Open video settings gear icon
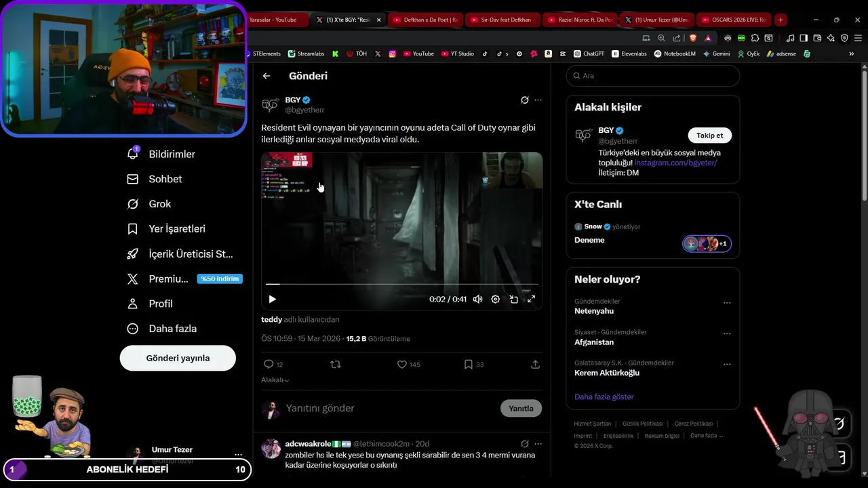The image size is (868, 488). click(x=496, y=299)
